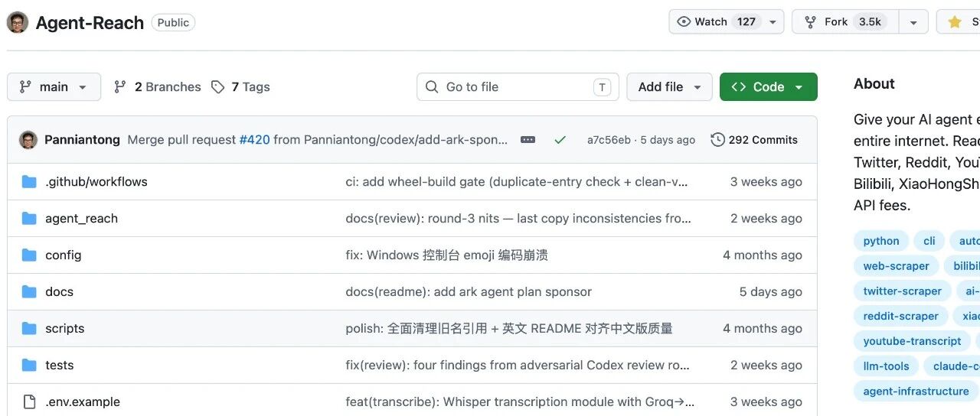The image size is (980, 416).
Task: Open the Agent-Reach repository title link
Action: [90, 23]
